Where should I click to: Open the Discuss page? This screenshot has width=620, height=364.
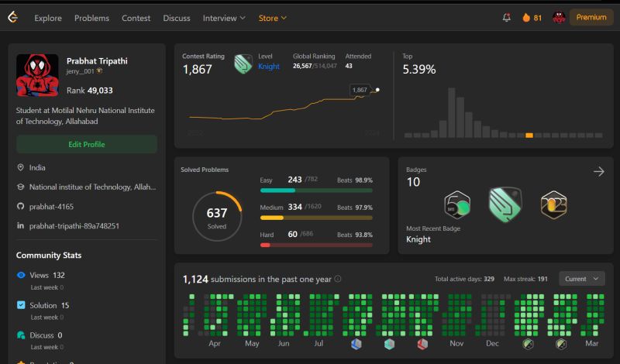pyautogui.click(x=177, y=18)
